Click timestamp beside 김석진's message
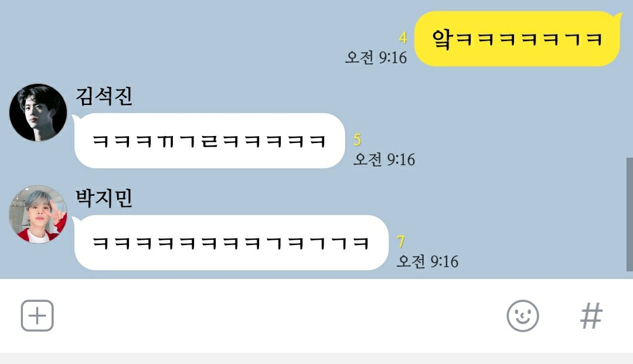The image size is (633, 364). pyautogui.click(x=384, y=159)
